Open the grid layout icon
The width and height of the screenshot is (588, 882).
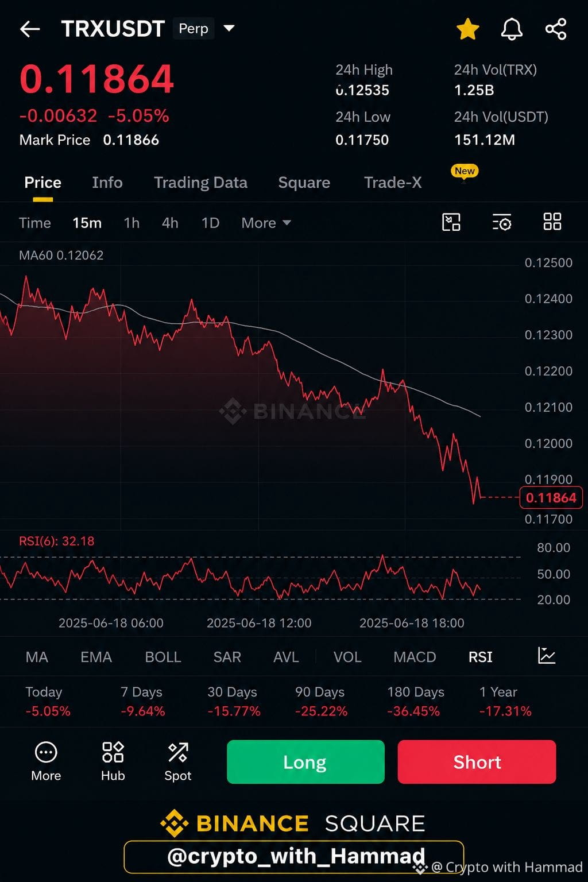pos(552,222)
